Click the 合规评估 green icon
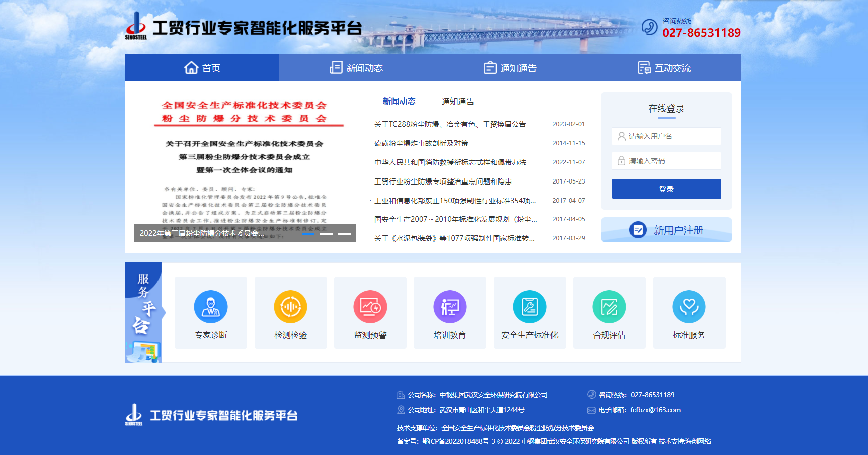Image resolution: width=868 pixels, height=455 pixels. point(609,307)
